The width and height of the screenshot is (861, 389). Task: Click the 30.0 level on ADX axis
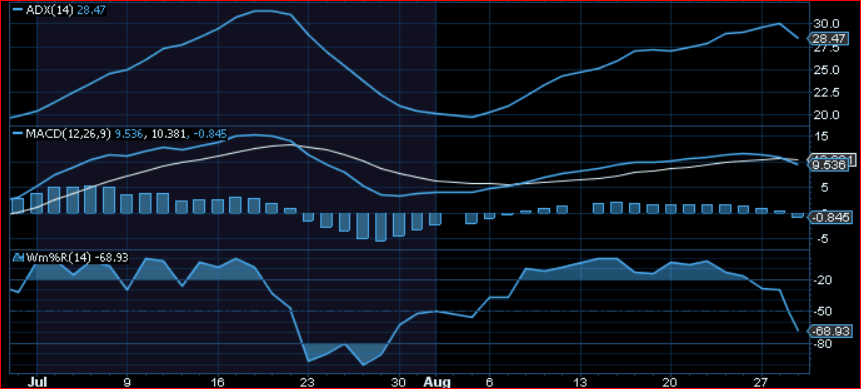[826, 24]
